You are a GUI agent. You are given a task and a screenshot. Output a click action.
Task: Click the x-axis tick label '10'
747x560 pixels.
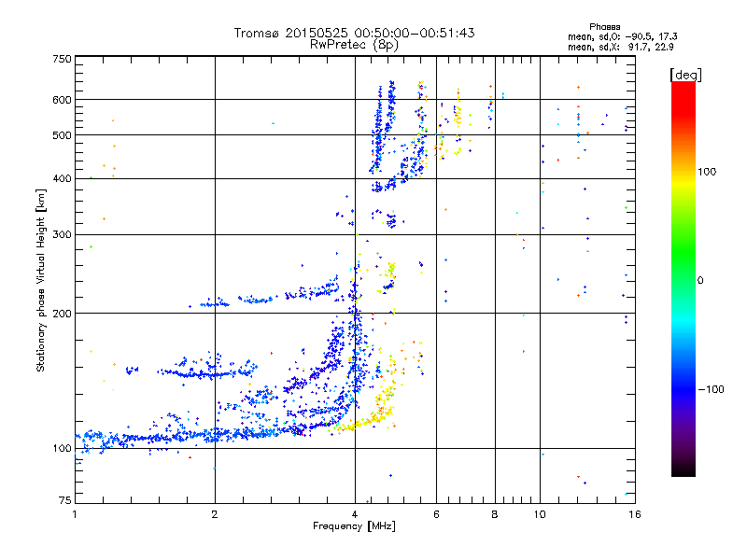coord(540,514)
